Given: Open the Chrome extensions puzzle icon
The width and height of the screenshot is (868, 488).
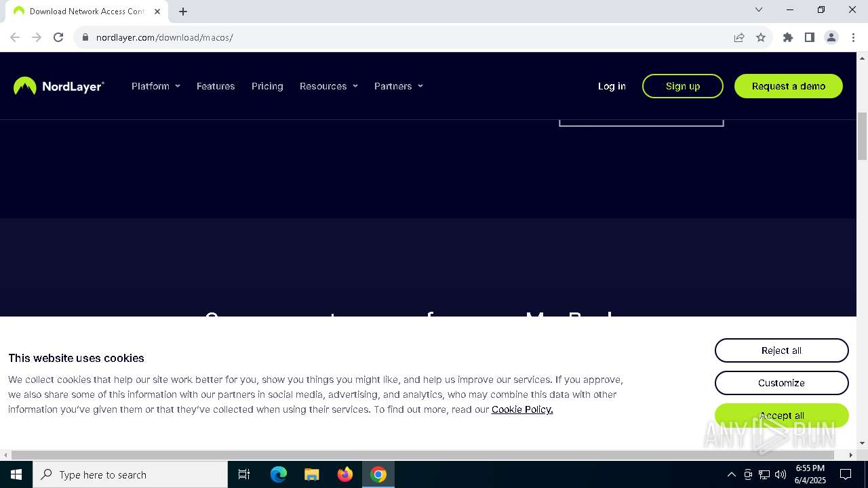Looking at the screenshot, I should pyautogui.click(x=788, y=37).
